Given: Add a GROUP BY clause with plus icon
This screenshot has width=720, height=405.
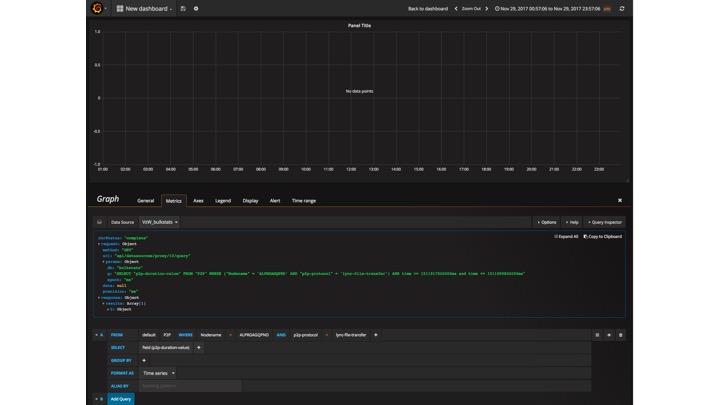Looking at the screenshot, I should click(144, 360).
